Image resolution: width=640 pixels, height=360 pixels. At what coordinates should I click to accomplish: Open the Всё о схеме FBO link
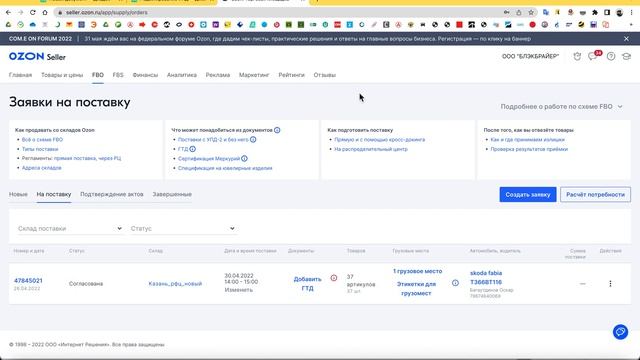pos(42,140)
